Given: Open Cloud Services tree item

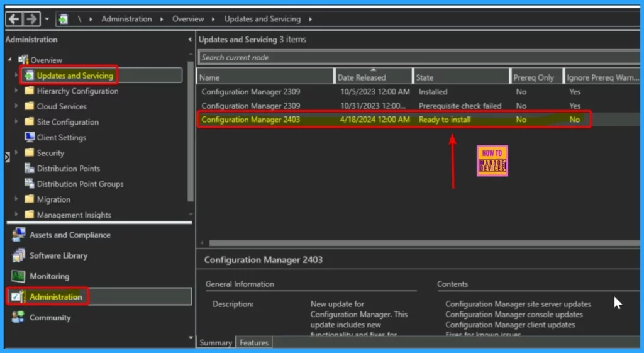Looking at the screenshot, I should tap(62, 106).
